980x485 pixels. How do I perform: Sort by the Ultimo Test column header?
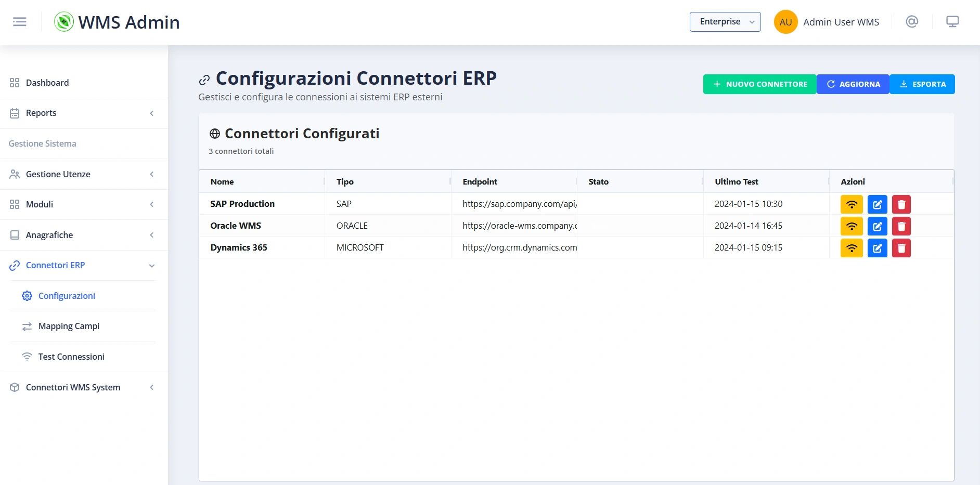coord(736,182)
